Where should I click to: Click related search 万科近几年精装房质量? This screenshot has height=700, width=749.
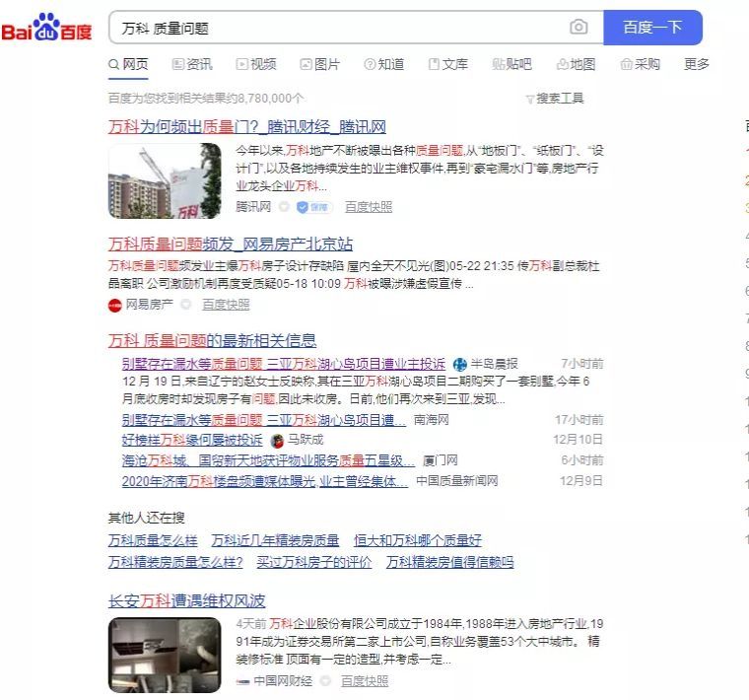275,540
